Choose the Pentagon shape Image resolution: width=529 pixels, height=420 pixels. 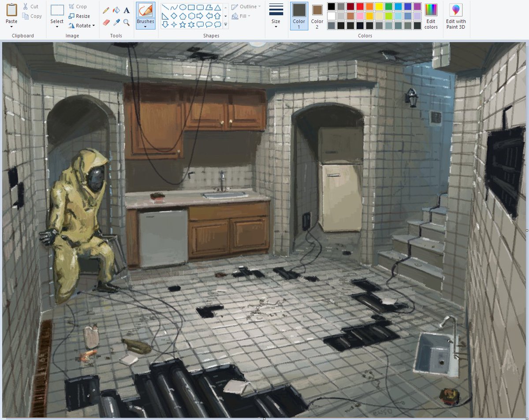(x=183, y=16)
